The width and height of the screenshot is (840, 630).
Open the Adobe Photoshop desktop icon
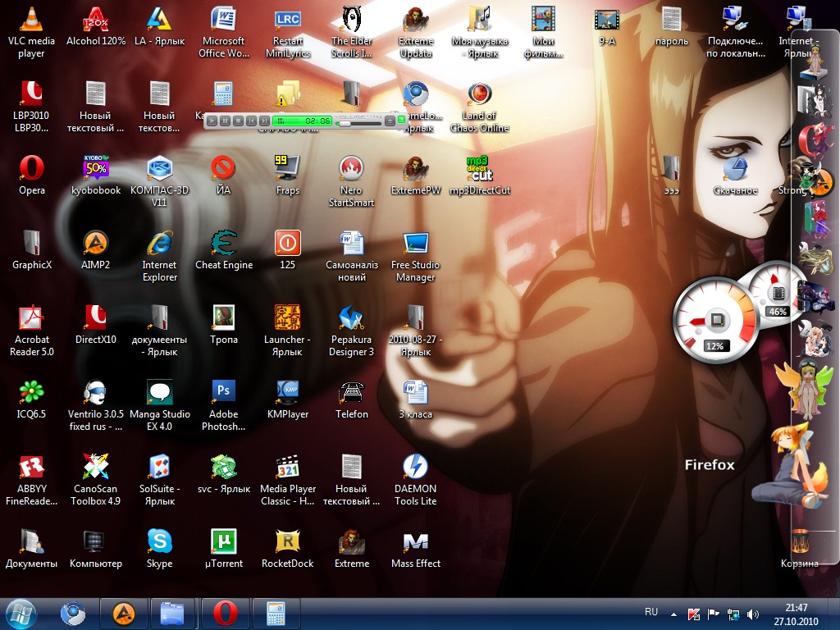point(223,390)
